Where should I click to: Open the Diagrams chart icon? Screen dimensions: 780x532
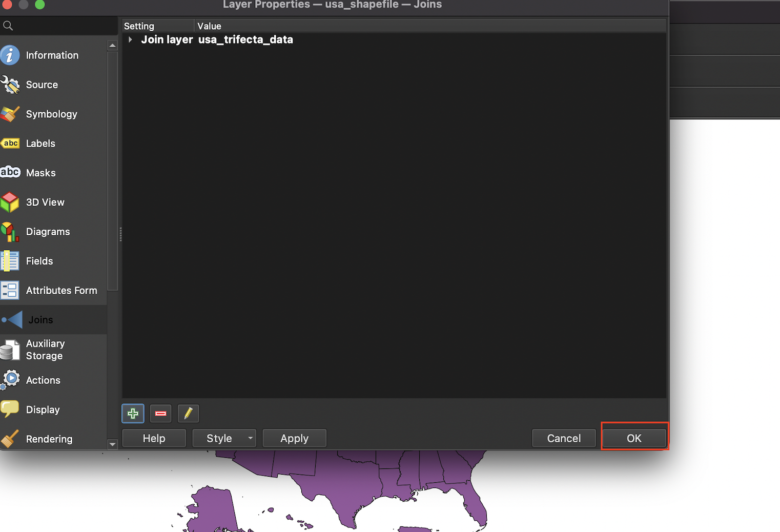coord(10,232)
